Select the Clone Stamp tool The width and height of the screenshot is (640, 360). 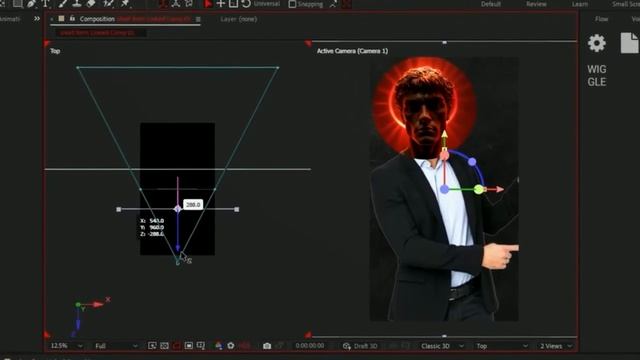(77, 4)
